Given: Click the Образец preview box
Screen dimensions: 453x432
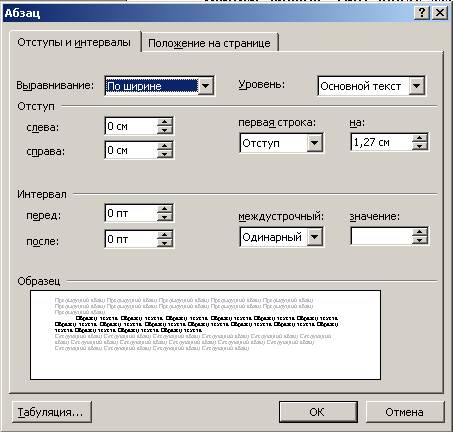Looking at the screenshot, I should pos(205,335).
